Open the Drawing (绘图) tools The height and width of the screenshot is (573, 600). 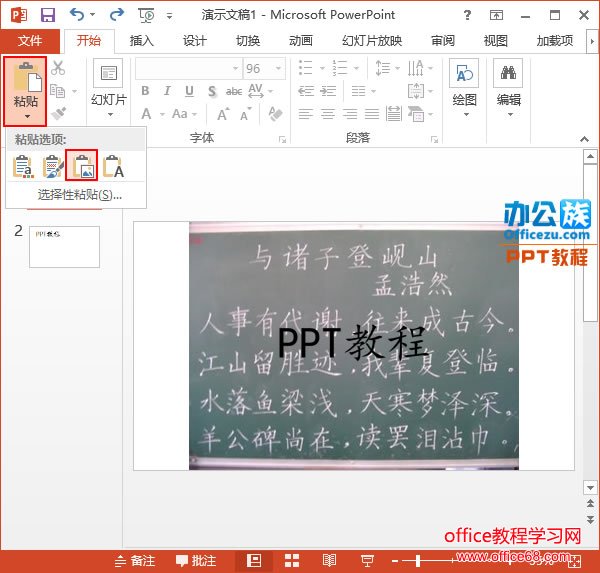pyautogui.click(x=464, y=85)
